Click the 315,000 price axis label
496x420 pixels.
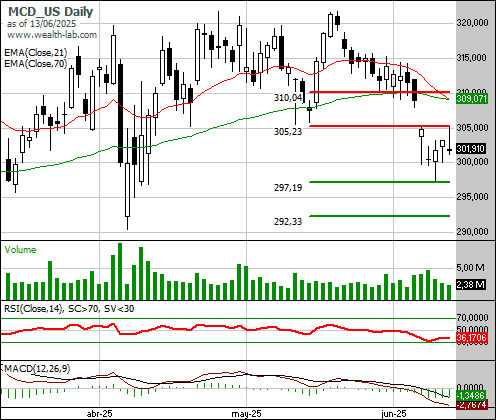471,58
